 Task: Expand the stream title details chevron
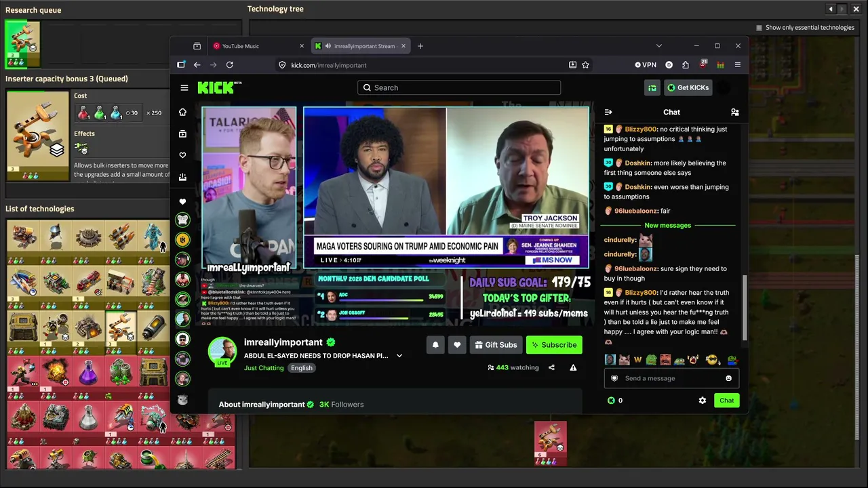coord(399,356)
